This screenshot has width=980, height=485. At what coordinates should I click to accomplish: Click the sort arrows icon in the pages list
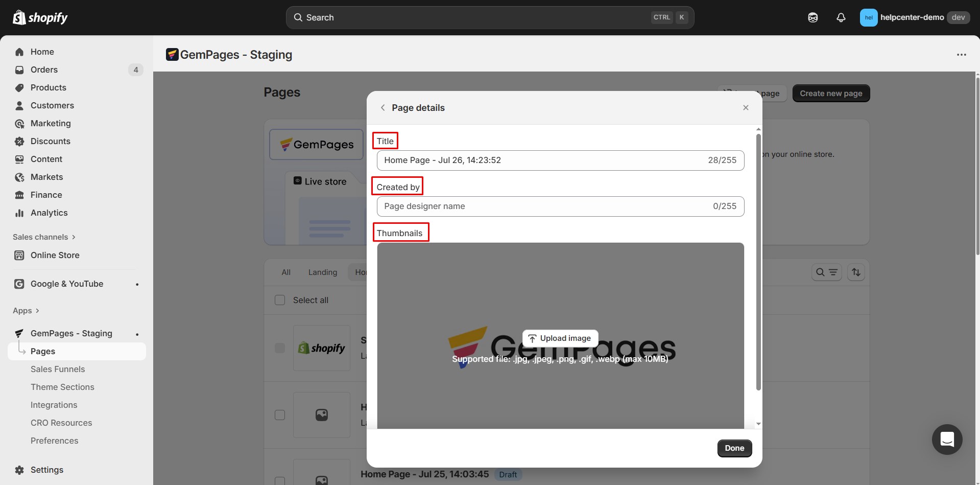click(856, 272)
